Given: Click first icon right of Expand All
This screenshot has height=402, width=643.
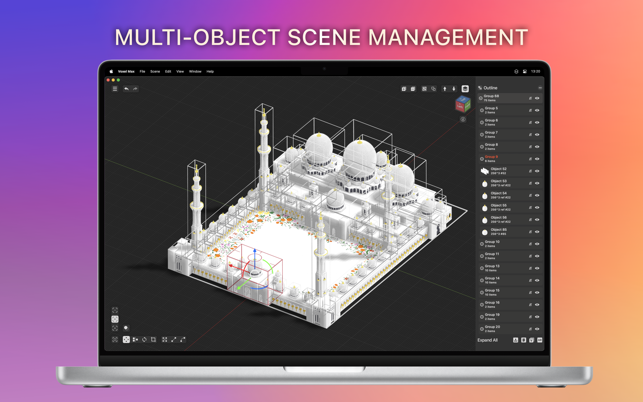Looking at the screenshot, I should pyautogui.click(x=516, y=340).
